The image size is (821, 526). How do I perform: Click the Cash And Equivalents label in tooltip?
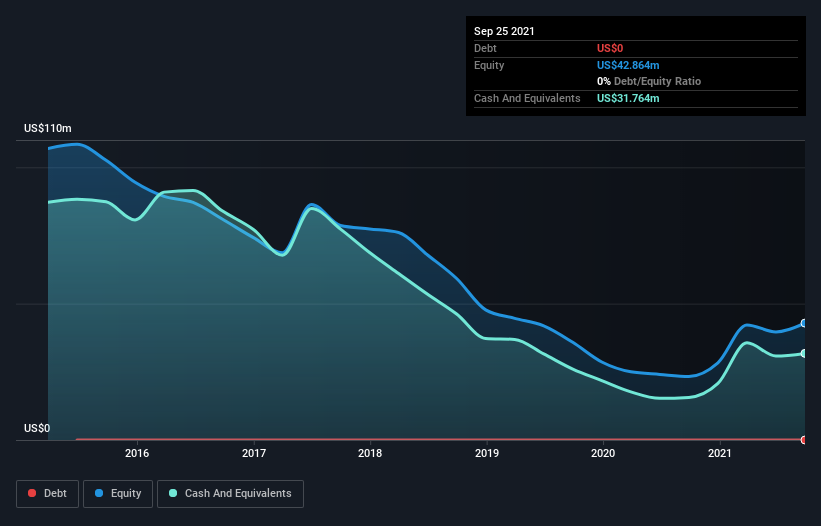(x=527, y=98)
